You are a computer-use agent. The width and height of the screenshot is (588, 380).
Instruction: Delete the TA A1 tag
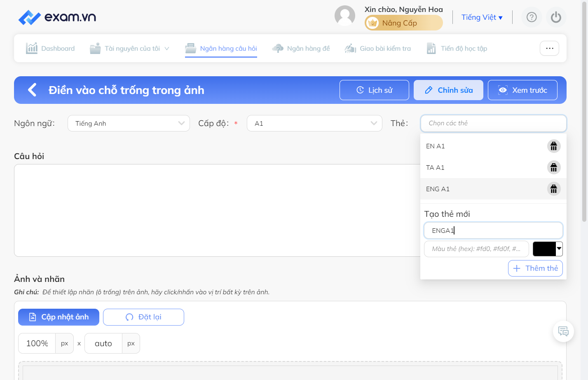click(554, 167)
